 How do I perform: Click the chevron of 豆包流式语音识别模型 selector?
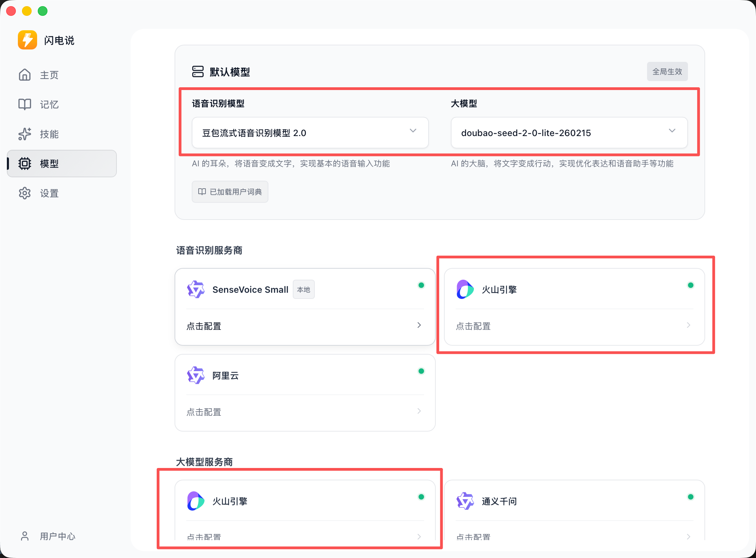pyautogui.click(x=413, y=131)
